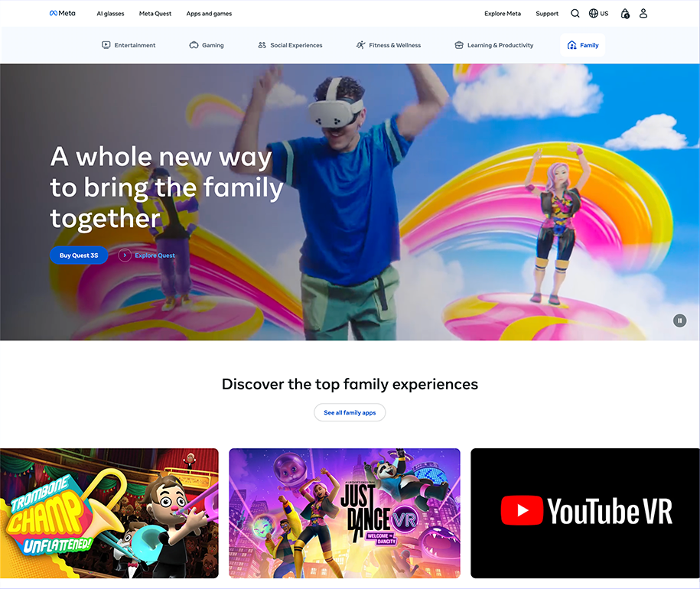Screen dimensions: 700x589
Task: Click the Buy Quest 3S button
Action: pos(79,255)
